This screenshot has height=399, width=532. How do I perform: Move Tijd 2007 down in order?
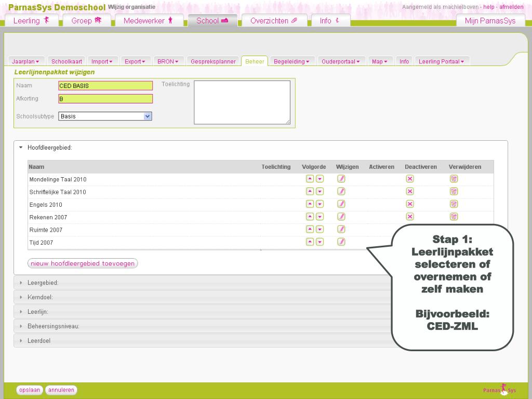(x=320, y=242)
